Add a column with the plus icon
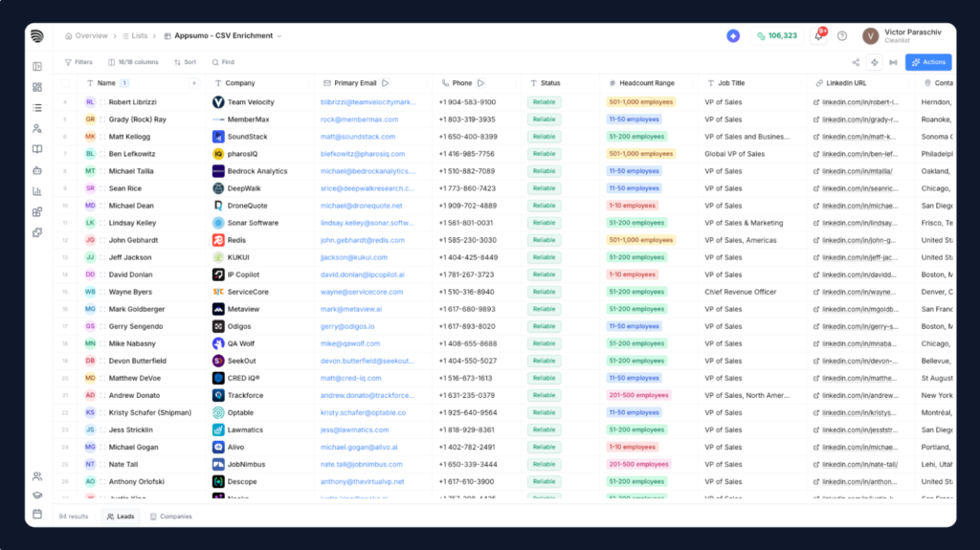Screen dimensions: 980x550 [x=193, y=83]
